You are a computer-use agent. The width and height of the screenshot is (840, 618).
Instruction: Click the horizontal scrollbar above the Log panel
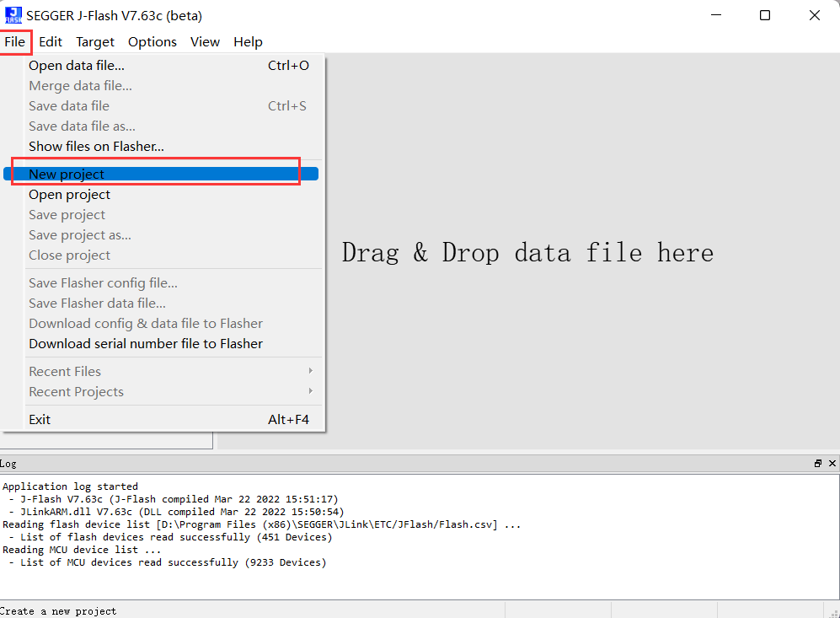pyautogui.click(x=107, y=439)
